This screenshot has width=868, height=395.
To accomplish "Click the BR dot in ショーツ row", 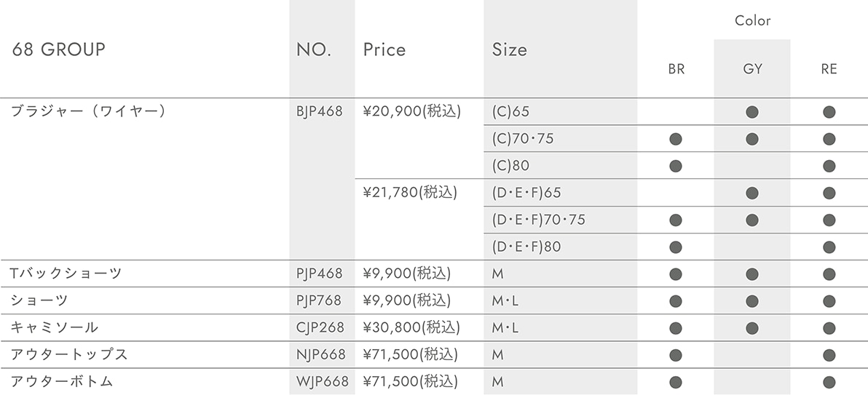I will (x=675, y=301).
